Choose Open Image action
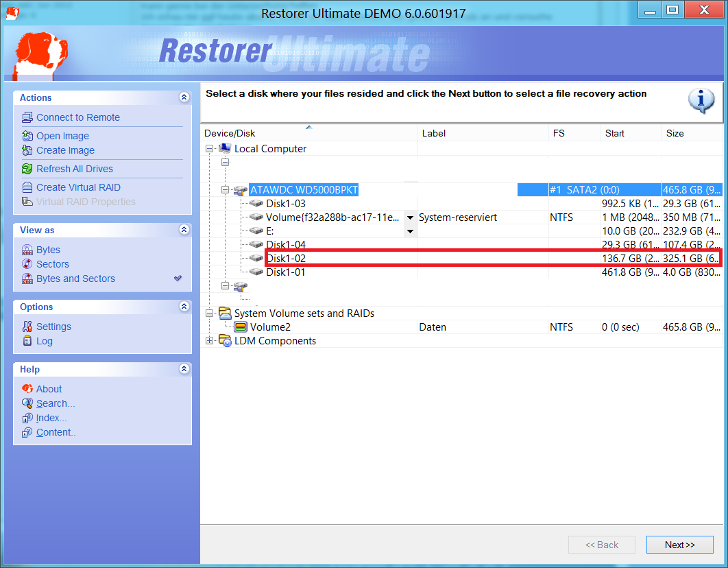 tap(62, 136)
